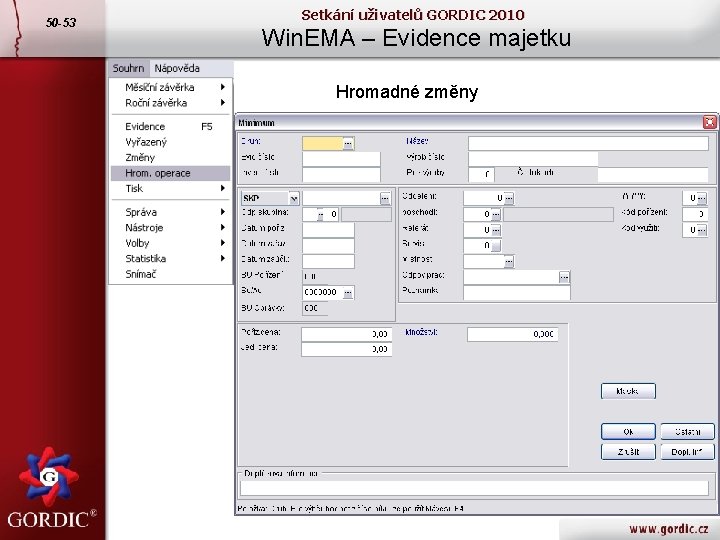720x540 pixels.
Task: Open the Volby submenu arrow
Action: [x=223, y=242]
